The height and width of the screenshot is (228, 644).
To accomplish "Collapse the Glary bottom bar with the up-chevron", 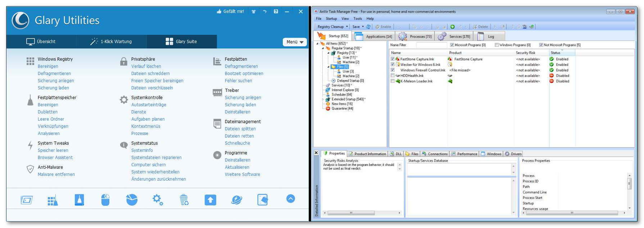I will tap(291, 199).
